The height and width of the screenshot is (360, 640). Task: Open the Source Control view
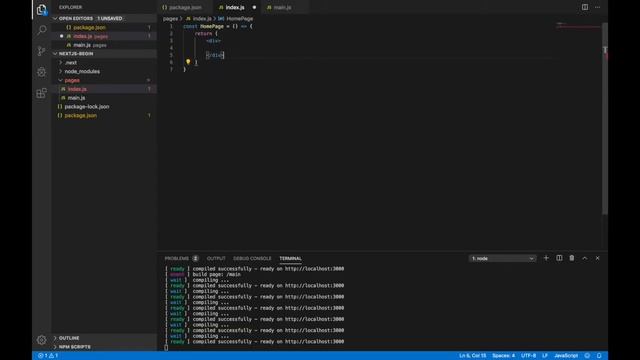[x=42, y=51]
